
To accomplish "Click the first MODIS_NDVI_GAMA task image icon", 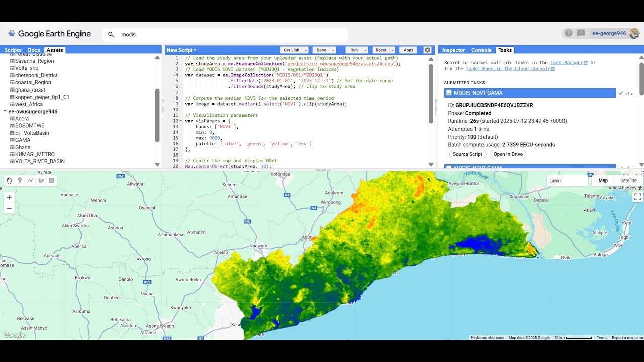I will click(x=449, y=93).
